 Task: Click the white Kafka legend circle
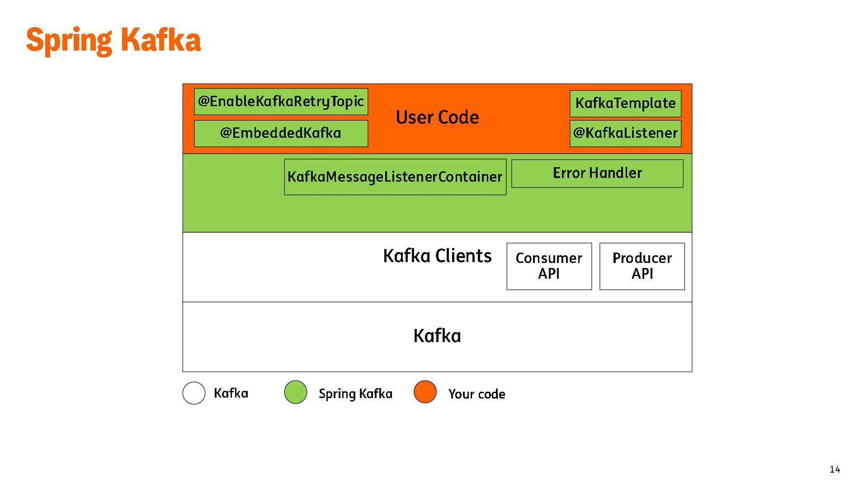194,393
